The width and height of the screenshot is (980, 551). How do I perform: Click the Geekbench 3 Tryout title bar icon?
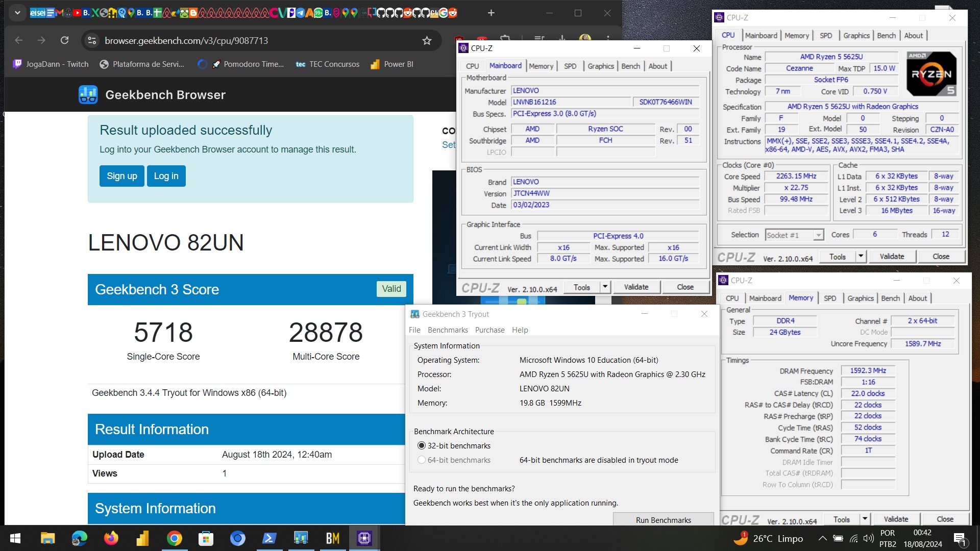click(415, 314)
